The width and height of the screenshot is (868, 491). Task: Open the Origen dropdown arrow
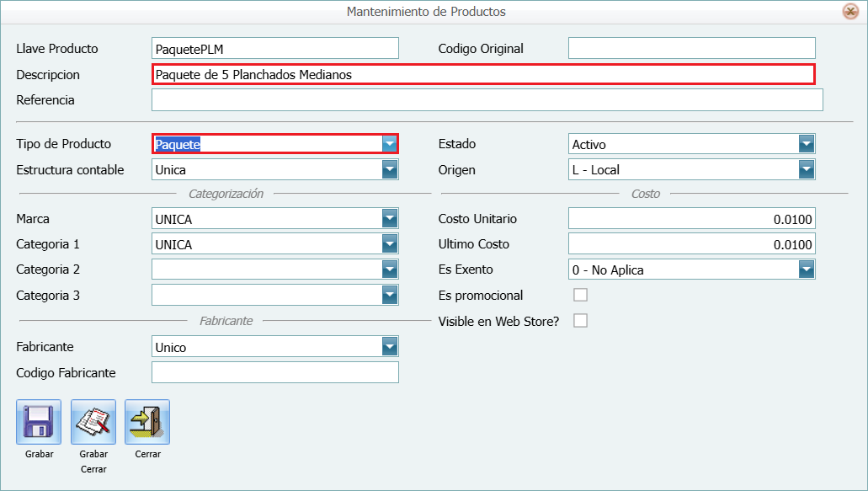807,170
